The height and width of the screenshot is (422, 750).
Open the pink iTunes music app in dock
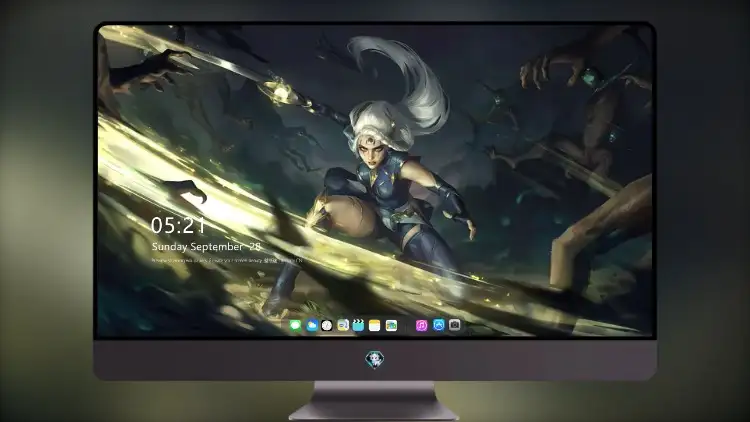(421, 326)
